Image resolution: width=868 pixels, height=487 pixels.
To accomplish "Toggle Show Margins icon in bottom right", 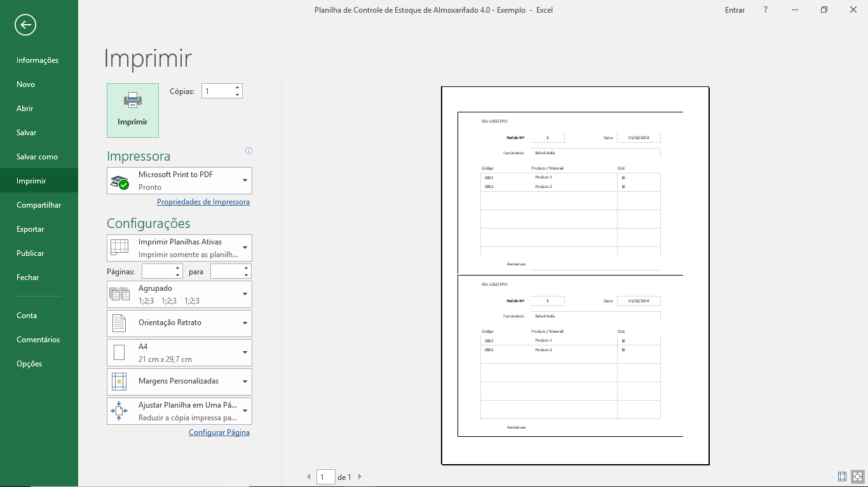I will click(x=842, y=476).
